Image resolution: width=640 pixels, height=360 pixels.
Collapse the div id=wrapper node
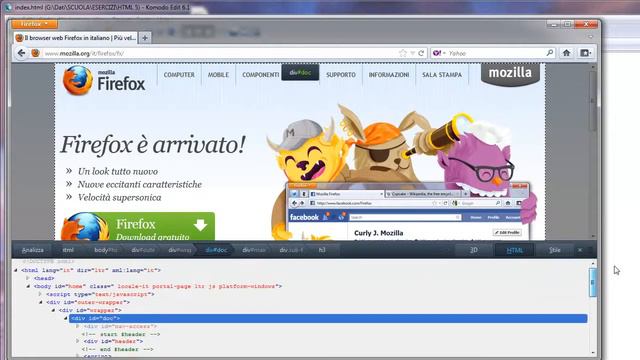53,310
